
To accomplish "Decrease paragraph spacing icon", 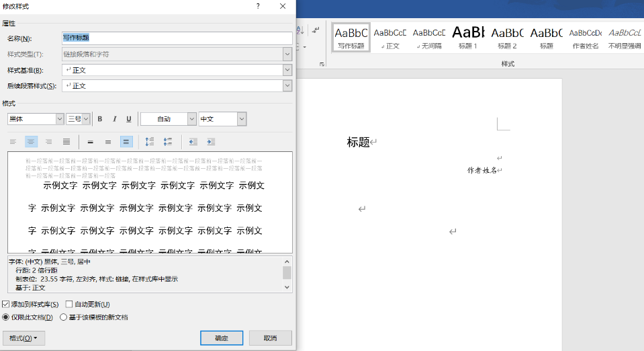I will point(168,142).
